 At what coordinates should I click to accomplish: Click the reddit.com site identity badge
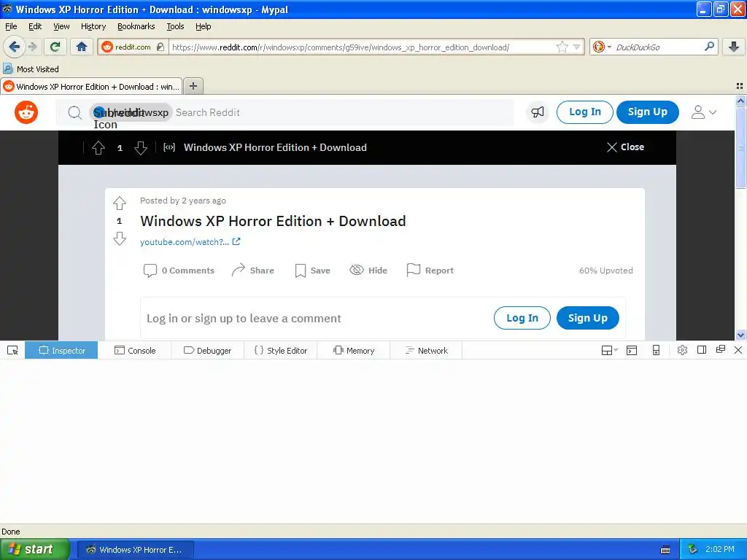(133, 47)
